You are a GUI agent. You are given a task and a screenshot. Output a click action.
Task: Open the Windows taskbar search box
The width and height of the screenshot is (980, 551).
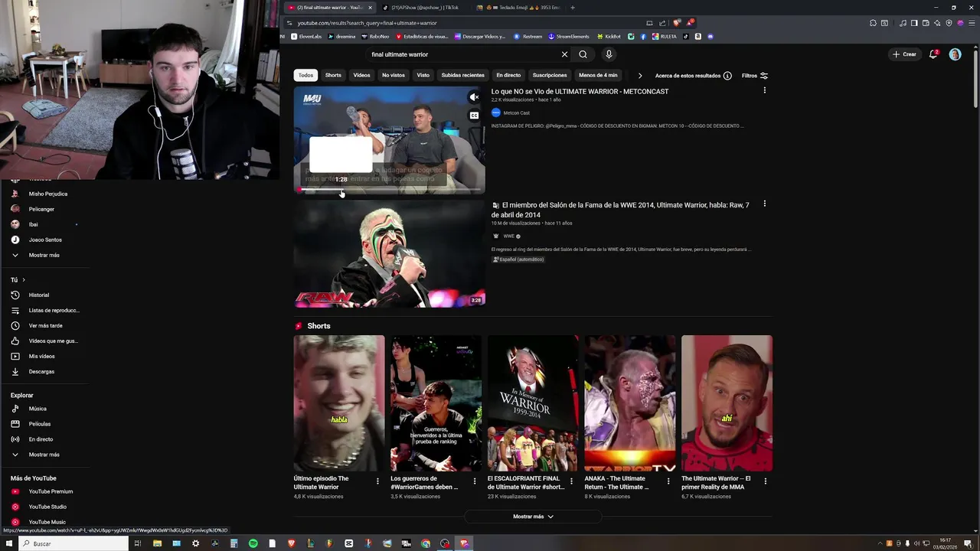[73, 543]
